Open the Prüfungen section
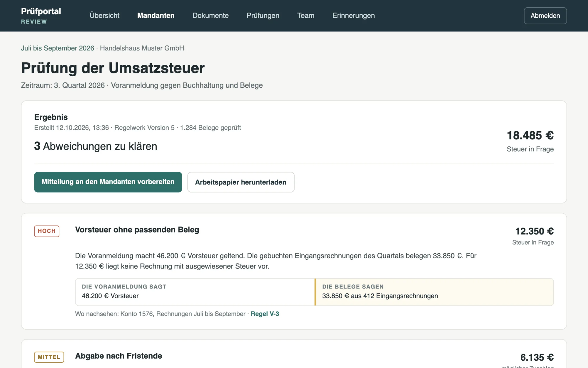This screenshot has width=588, height=368. (263, 16)
